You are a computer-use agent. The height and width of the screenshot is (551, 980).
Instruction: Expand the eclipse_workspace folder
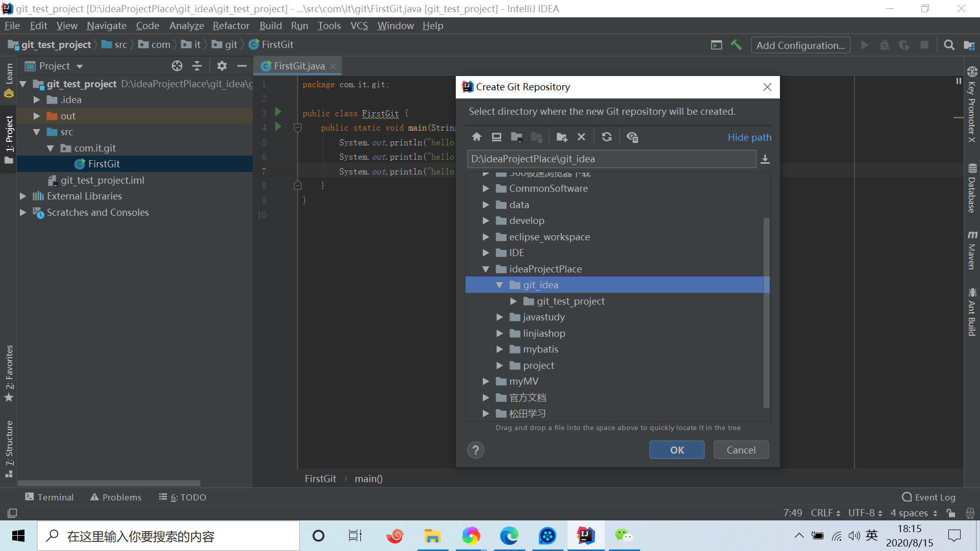coord(485,237)
